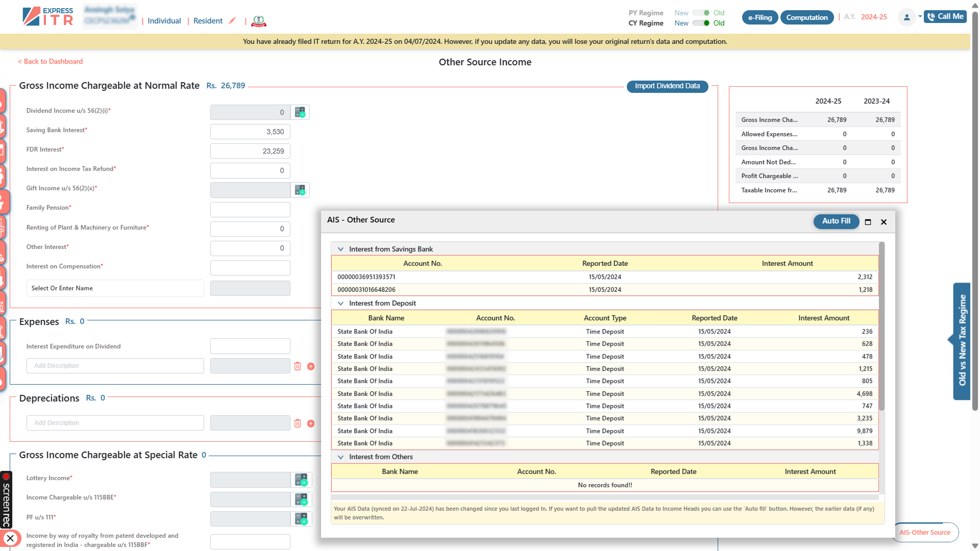Viewport: 980px width, 551px height.
Task: Click Import Dividend Data
Action: pyautogui.click(x=667, y=86)
